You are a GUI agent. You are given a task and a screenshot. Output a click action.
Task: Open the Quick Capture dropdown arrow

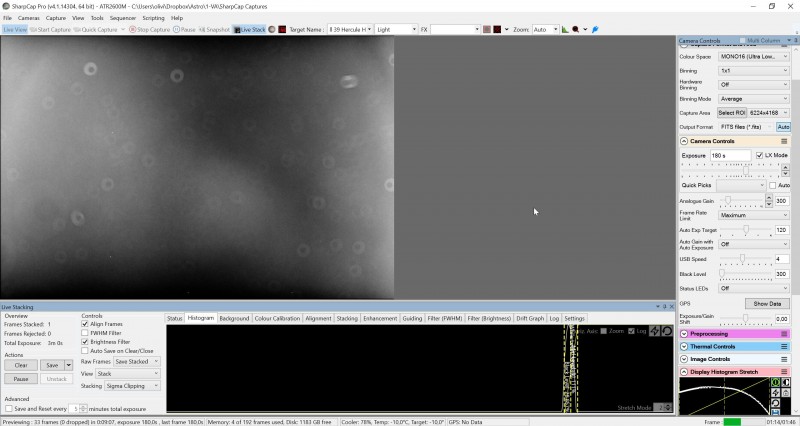coord(123,30)
